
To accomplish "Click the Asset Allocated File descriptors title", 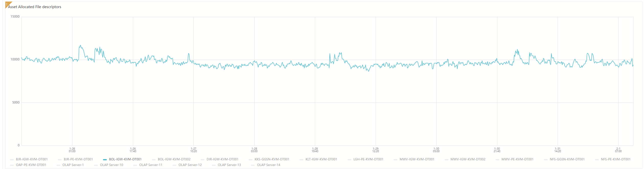I will tap(34, 7).
